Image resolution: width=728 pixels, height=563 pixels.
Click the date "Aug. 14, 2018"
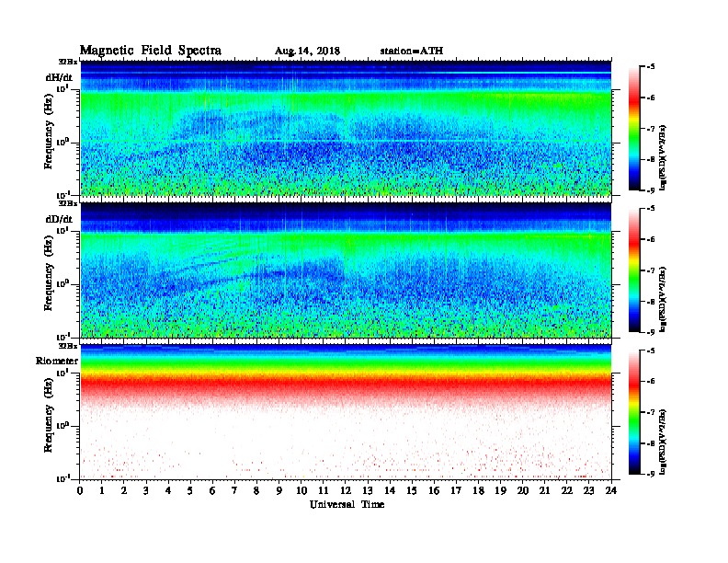click(307, 51)
